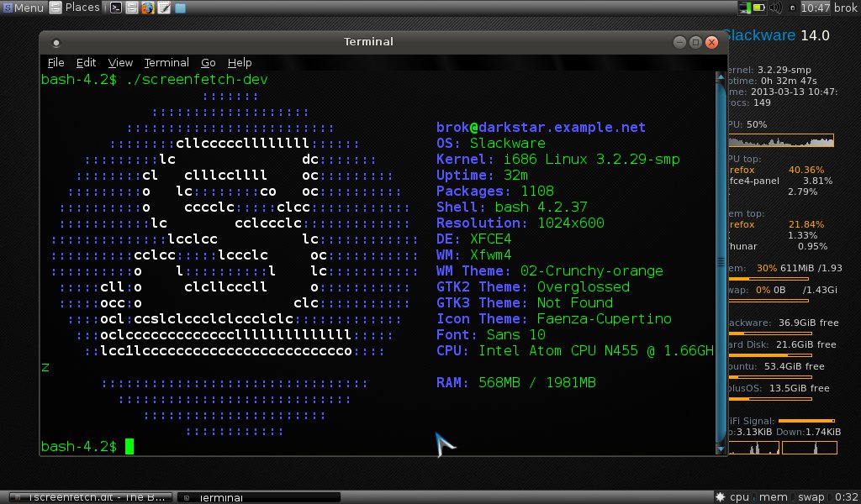Click the conky 36.9GiB free disk bar

[x=770, y=333]
